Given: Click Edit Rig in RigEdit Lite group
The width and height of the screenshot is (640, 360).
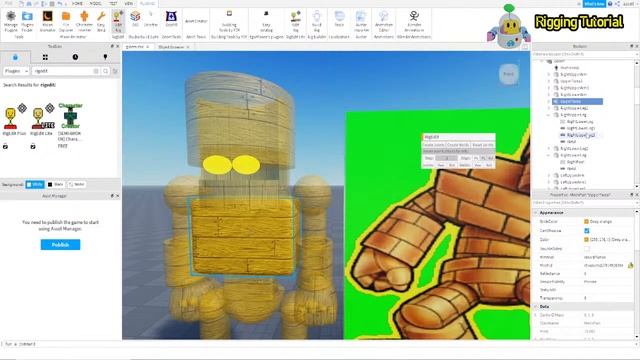Looking at the screenshot, I should click(296, 21).
